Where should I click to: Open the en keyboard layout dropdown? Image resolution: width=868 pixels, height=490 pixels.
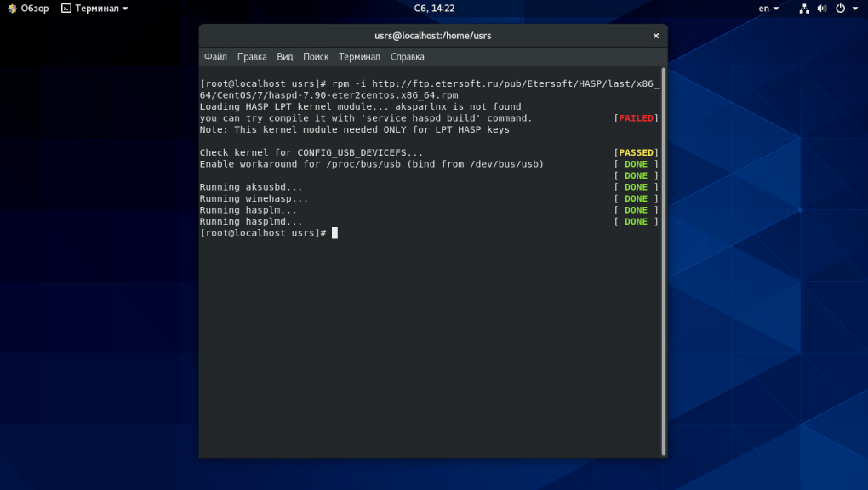pyautogui.click(x=768, y=9)
